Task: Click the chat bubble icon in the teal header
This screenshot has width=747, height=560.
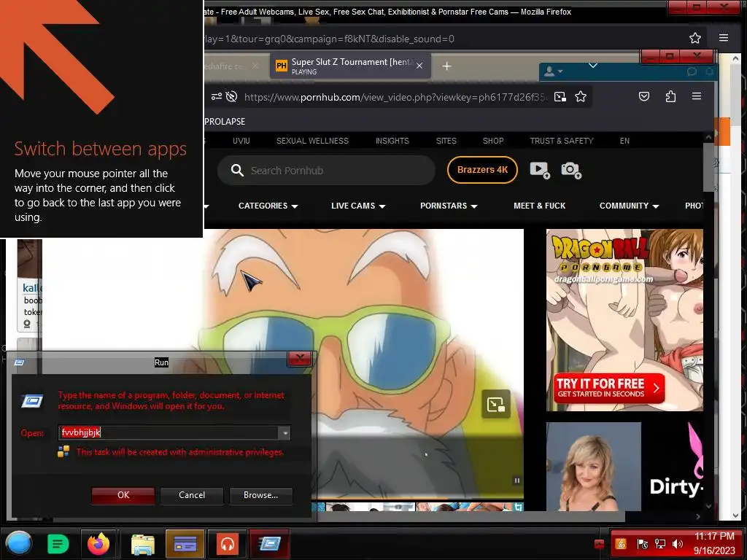Action: click(x=692, y=71)
